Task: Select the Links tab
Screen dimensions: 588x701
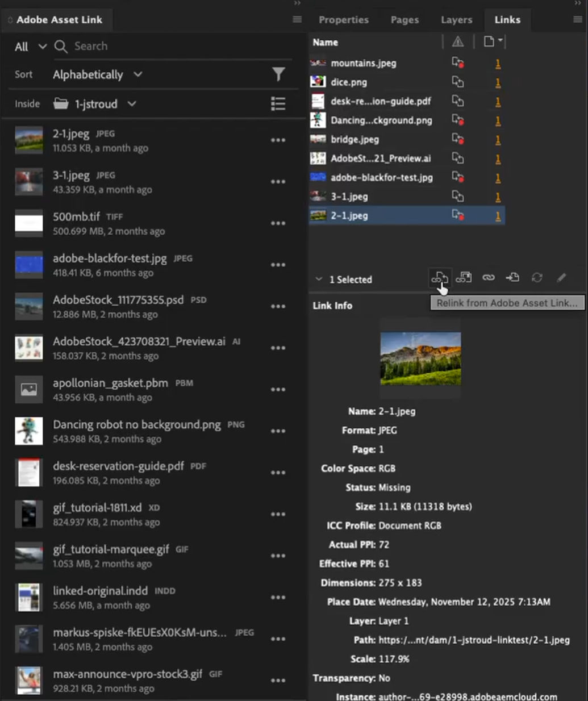Action: point(507,20)
